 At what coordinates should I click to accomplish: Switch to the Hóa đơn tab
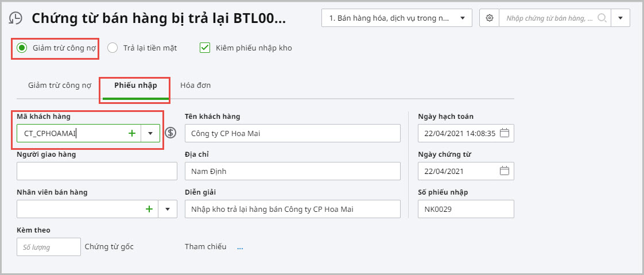coord(195,86)
